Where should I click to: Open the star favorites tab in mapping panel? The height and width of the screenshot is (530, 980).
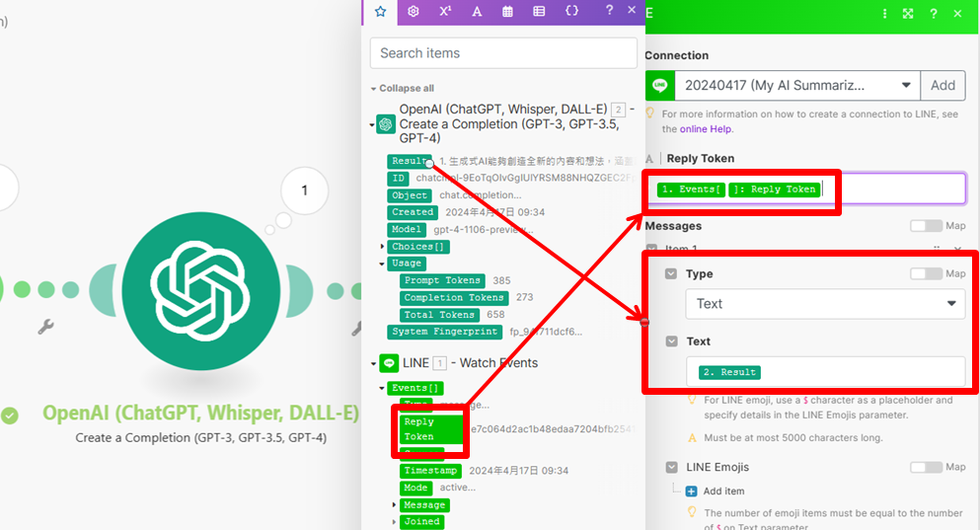click(x=380, y=11)
